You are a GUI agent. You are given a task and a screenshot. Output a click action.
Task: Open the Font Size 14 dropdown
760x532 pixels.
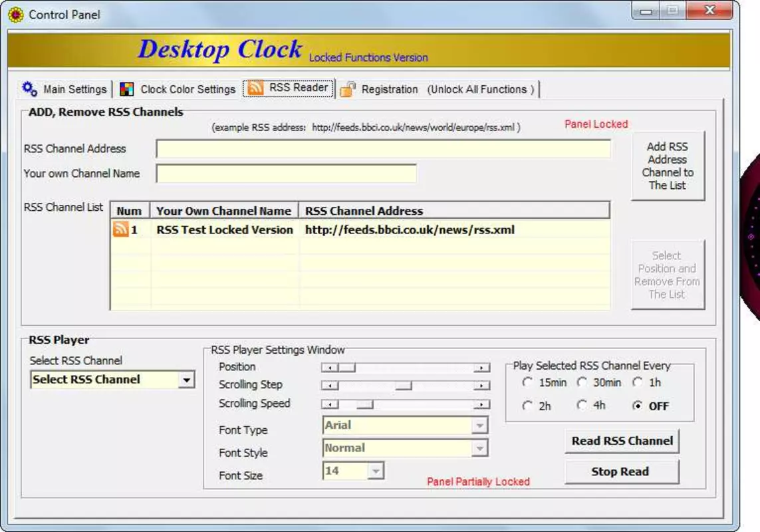pyautogui.click(x=376, y=471)
